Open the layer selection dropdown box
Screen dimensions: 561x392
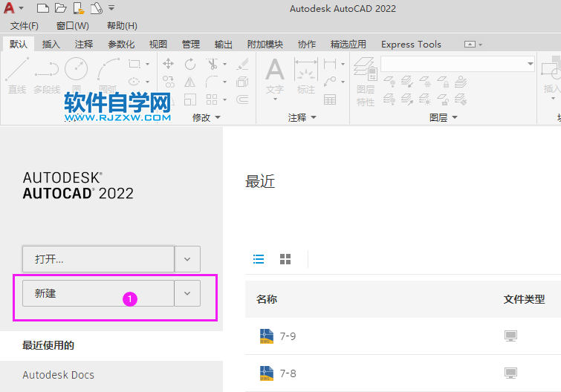458,64
